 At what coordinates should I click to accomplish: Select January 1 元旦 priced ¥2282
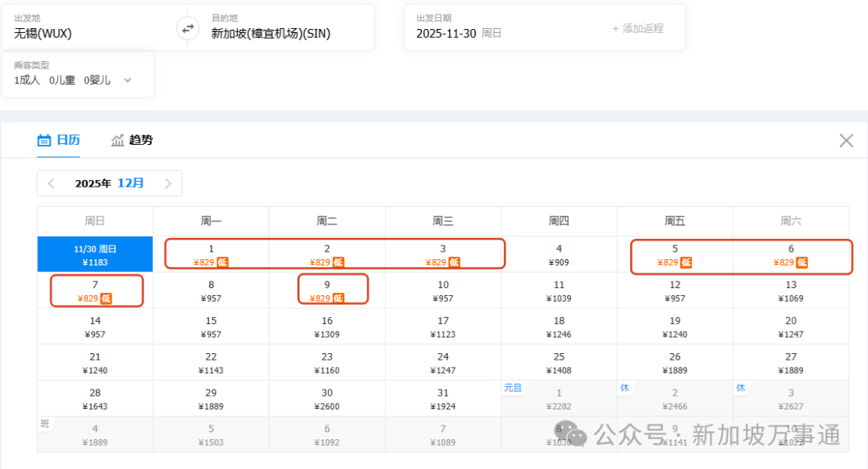pyautogui.click(x=559, y=398)
